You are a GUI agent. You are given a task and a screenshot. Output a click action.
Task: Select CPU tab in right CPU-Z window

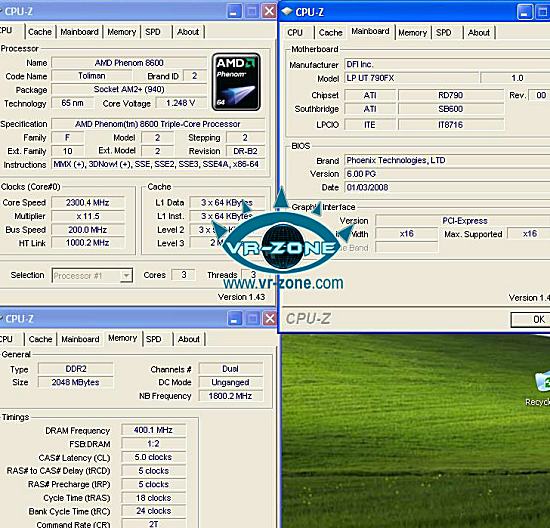pyautogui.click(x=295, y=33)
